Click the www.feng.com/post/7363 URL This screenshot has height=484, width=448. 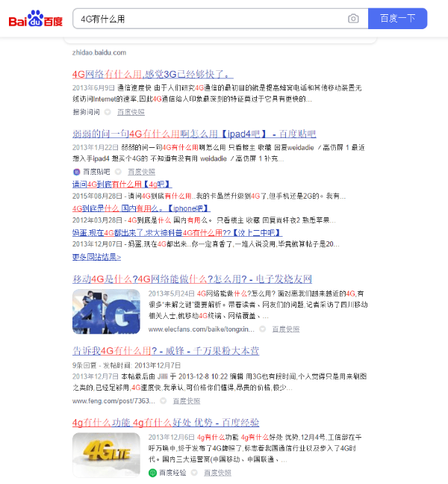point(113,401)
